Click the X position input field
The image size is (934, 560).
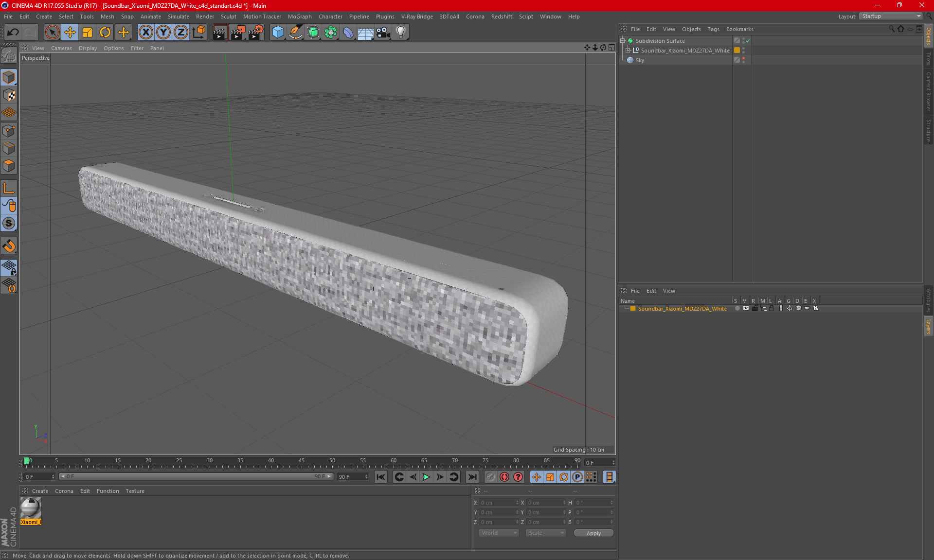[499, 503]
